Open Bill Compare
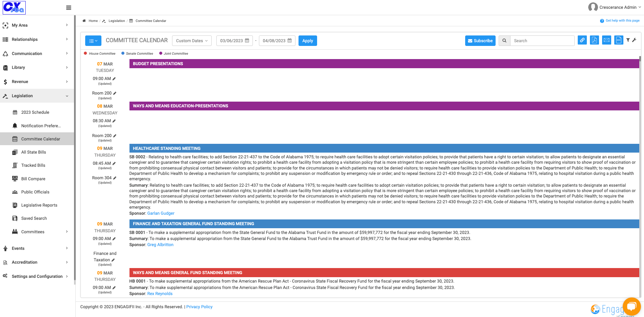 (x=33, y=179)
